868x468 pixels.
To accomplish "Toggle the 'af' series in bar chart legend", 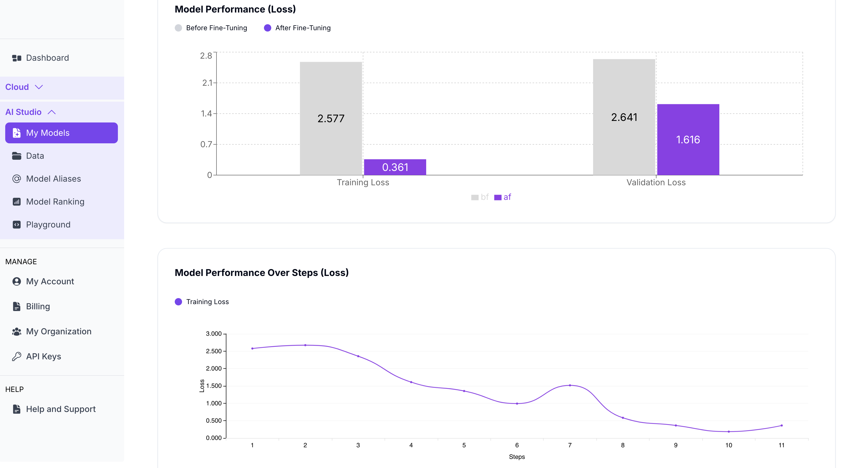I will [503, 197].
